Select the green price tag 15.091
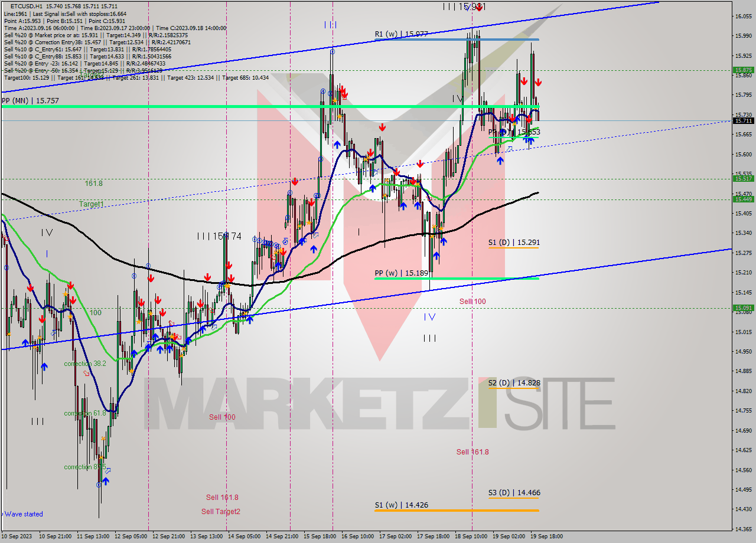The height and width of the screenshot is (543, 756). [x=744, y=308]
